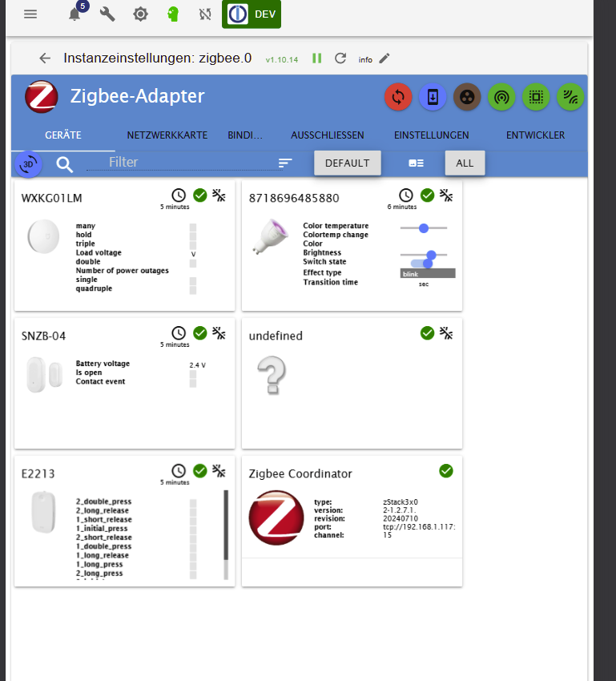Click the card view icon
Image resolution: width=616 pixels, height=681 pixels.
[x=416, y=163]
